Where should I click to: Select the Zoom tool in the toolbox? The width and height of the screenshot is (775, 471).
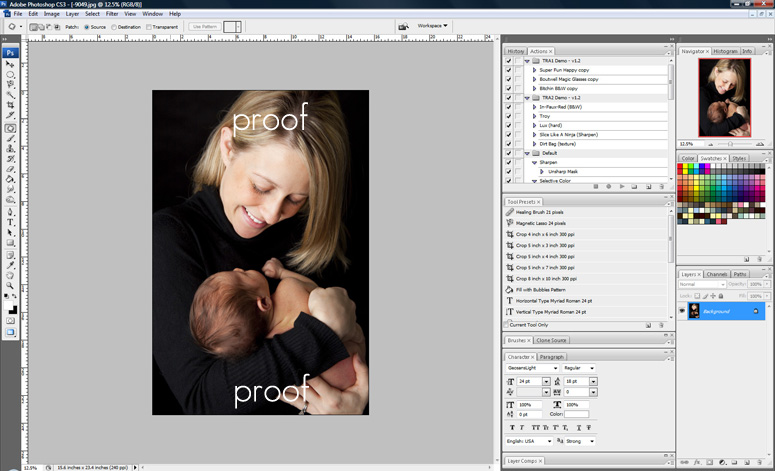tap(10, 286)
